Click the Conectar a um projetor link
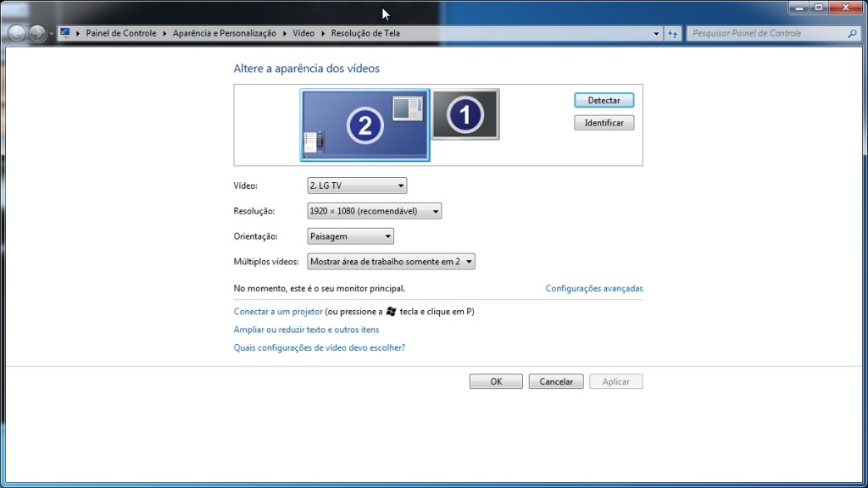 [276, 311]
